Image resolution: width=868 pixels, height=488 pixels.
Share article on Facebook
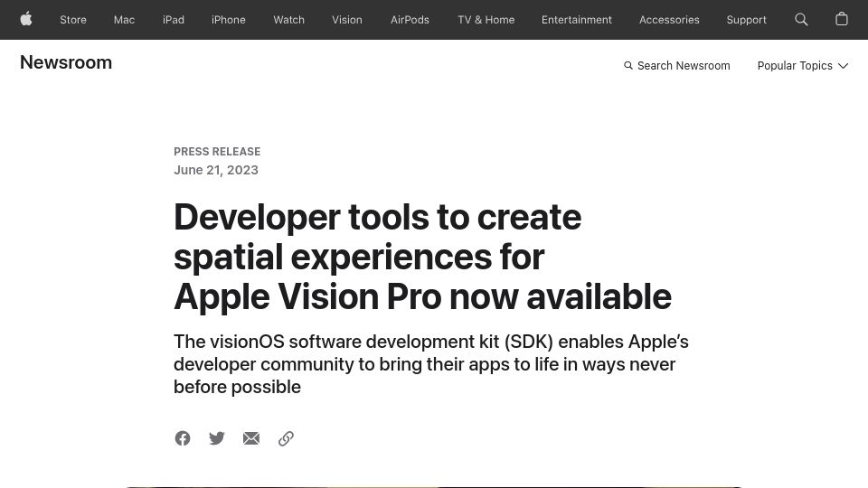point(183,438)
